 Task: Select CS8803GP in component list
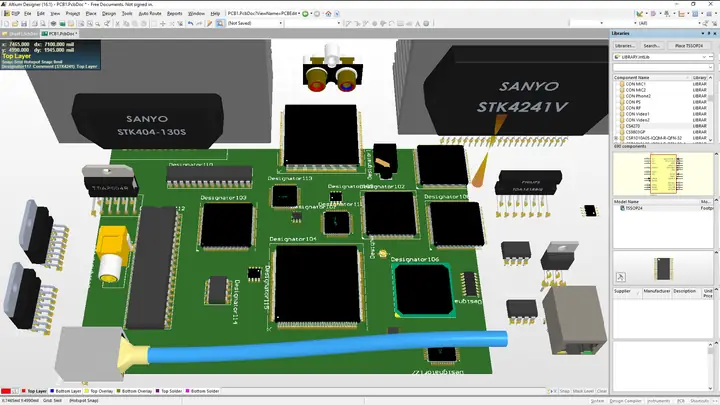635,132
